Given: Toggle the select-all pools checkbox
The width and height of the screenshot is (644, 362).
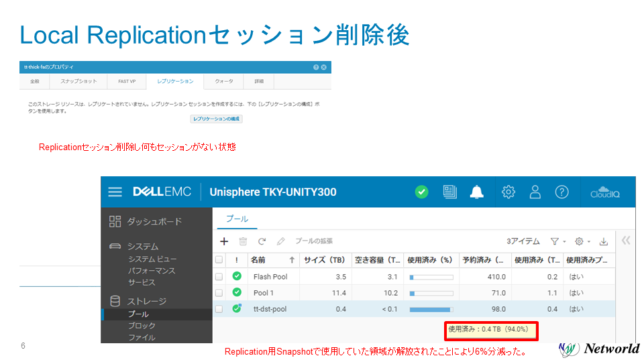Looking at the screenshot, I should pos(219,260).
